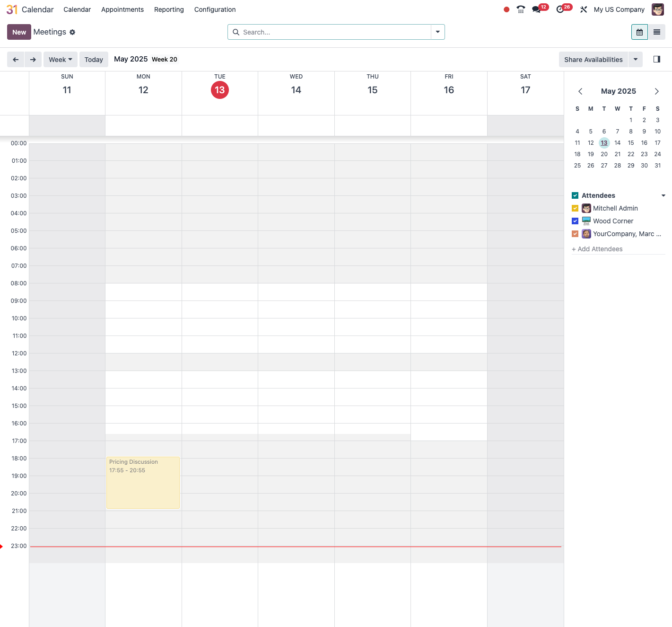
Task: Expand the search options dropdown arrow
Action: (x=438, y=32)
